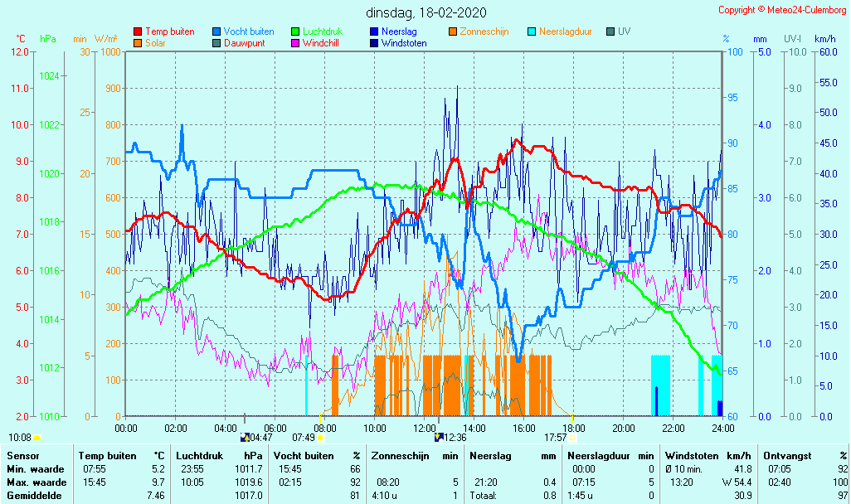851x504 pixels.
Task: Click the green Luchtdruk legend swatch
Action: pyautogui.click(x=295, y=31)
